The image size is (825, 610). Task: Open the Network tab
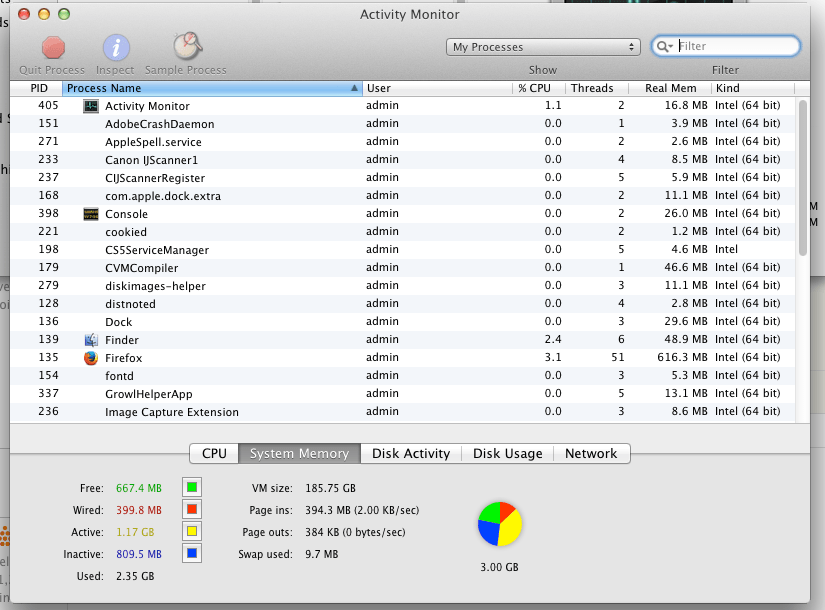[x=591, y=454]
